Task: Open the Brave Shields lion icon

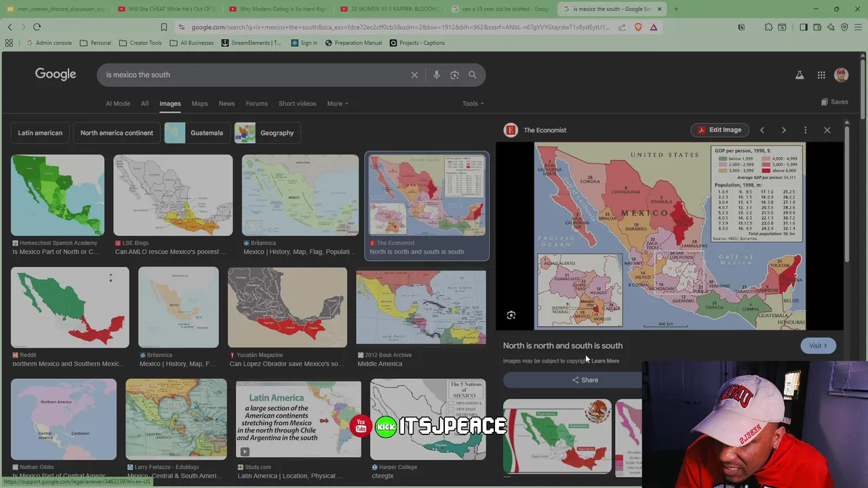Action: [x=638, y=27]
